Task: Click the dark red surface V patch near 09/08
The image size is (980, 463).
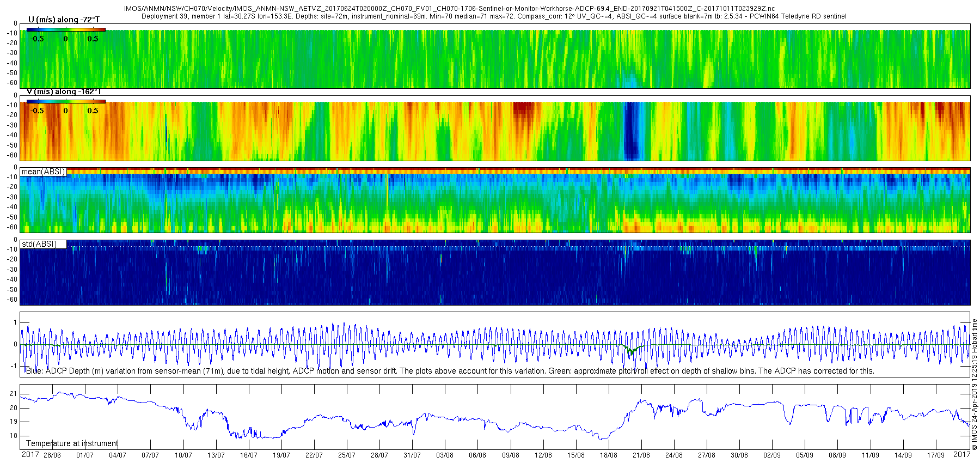Action: (524, 108)
